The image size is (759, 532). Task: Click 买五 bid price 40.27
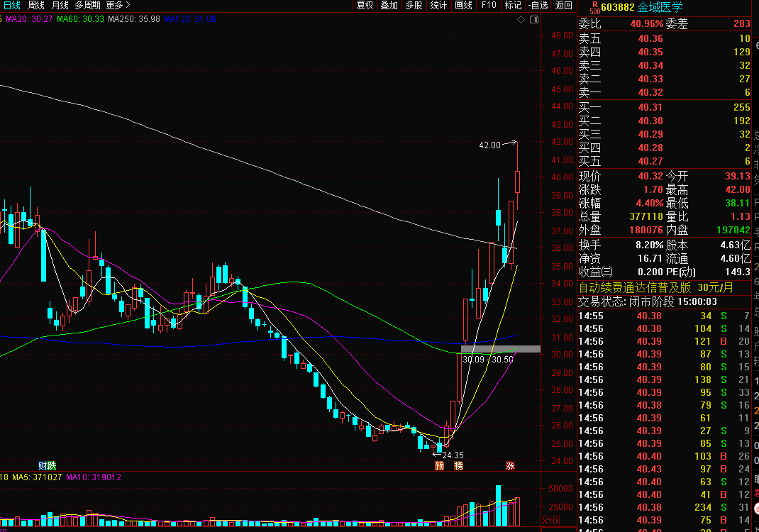point(650,161)
